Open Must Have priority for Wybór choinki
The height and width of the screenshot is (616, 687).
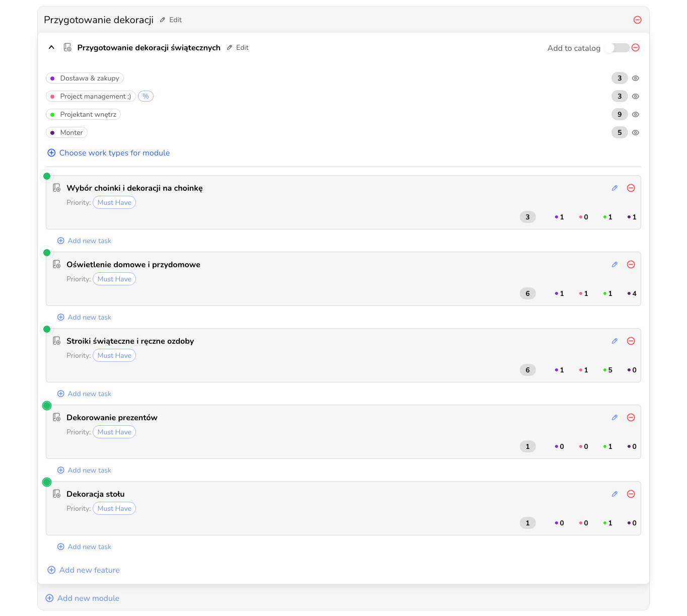click(114, 203)
